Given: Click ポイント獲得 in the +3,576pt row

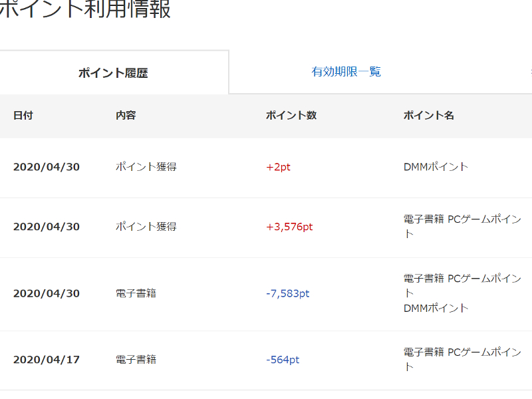Looking at the screenshot, I should pyautogui.click(x=146, y=227).
